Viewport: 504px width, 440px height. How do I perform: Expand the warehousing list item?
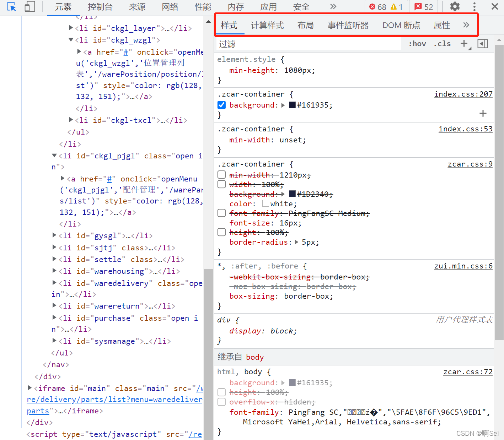(54, 271)
